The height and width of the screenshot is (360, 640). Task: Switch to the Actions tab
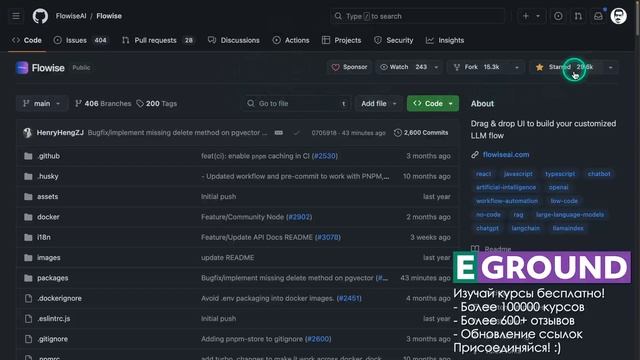pos(291,40)
